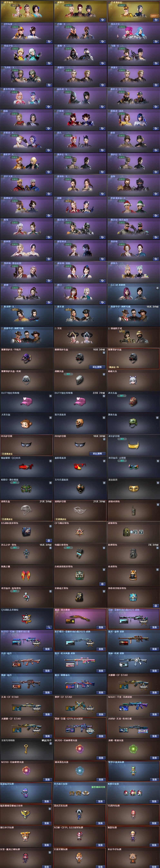160x868 pixels.
Task: Equip the 天龙-CF STAR weapon
Action: click(48, 714)
